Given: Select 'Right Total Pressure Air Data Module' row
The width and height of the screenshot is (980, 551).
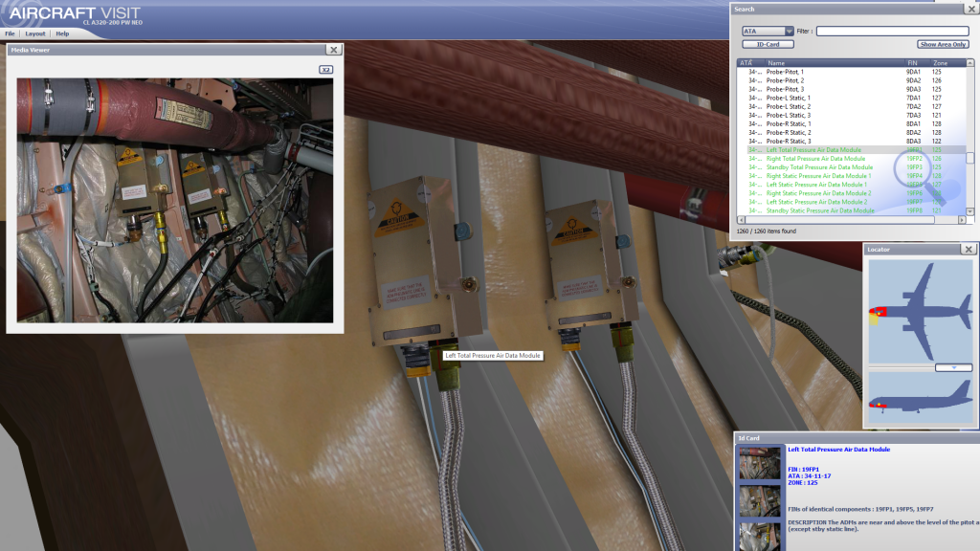Looking at the screenshot, I should point(852,159).
